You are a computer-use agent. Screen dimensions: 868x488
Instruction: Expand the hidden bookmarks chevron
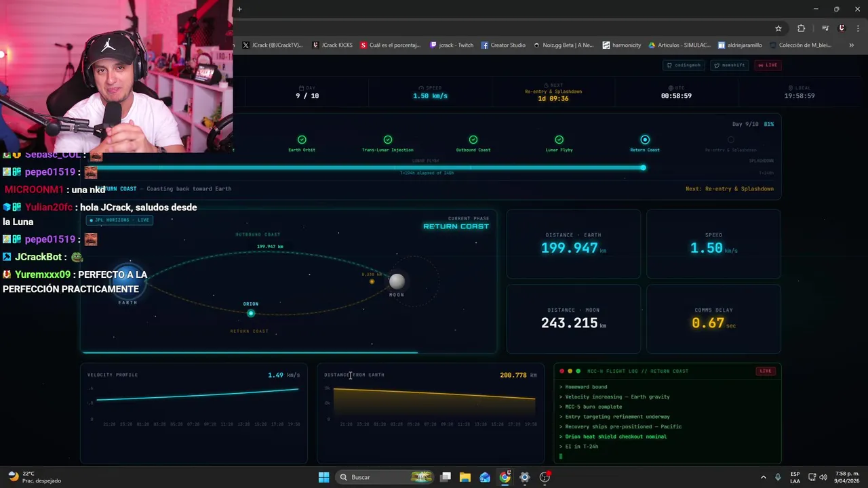point(852,45)
